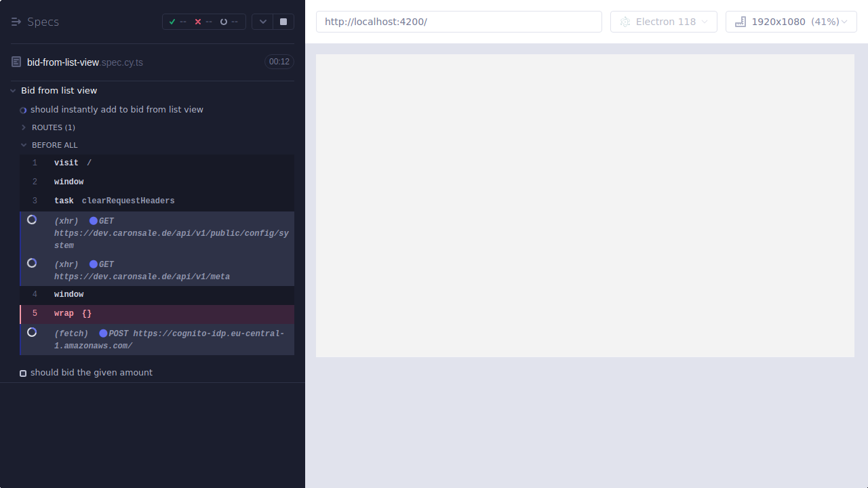868x488 pixels.
Task: Click the Electron browser icon
Action: click(x=625, y=21)
